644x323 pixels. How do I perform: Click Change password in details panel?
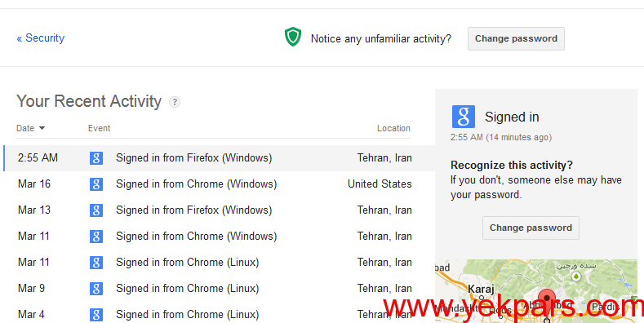[x=531, y=228]
